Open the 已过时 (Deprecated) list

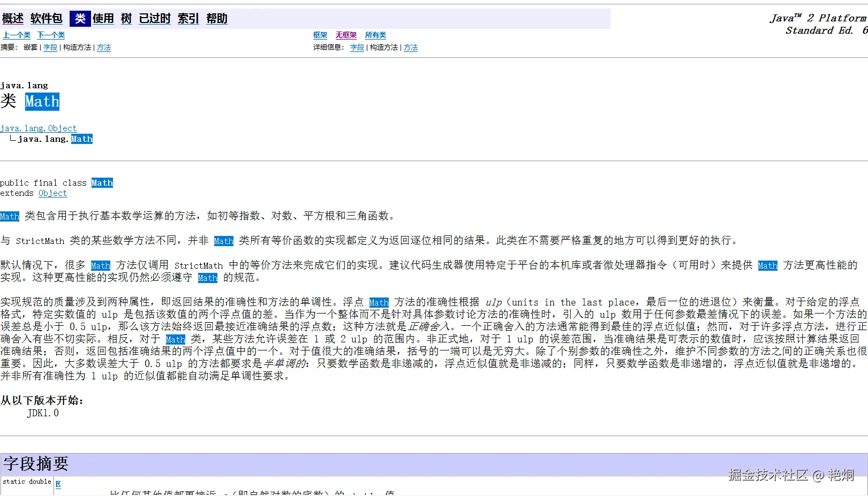[x=154, y=18]
